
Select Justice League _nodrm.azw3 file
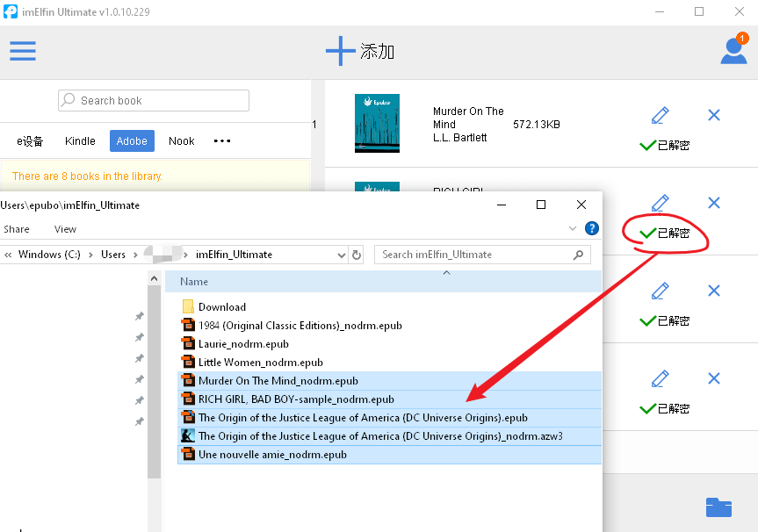tap(390, 435)
